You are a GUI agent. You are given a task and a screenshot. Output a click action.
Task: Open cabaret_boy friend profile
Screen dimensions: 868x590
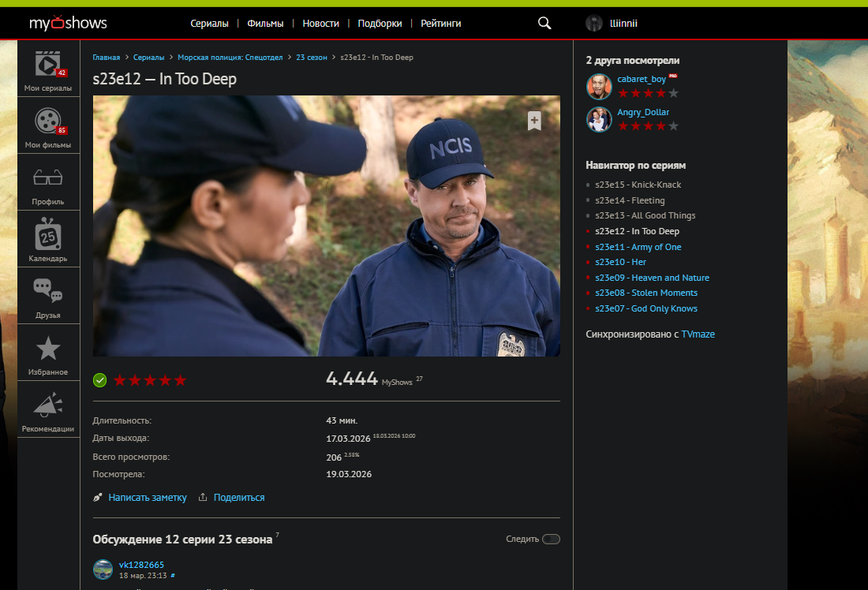(x=641, y=79)
